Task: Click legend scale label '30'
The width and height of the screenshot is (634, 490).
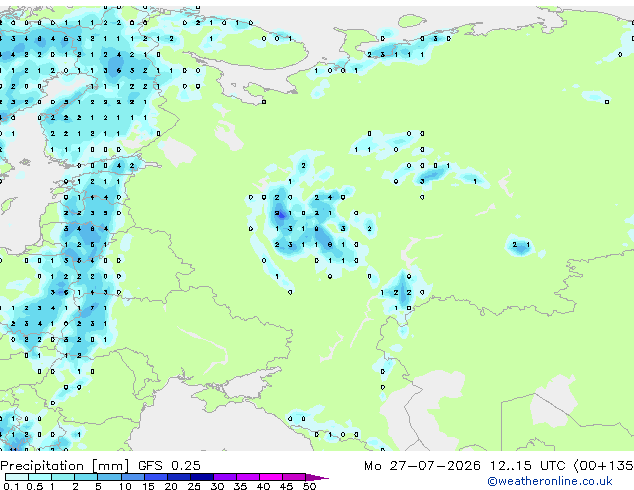Action: point(218,486)
